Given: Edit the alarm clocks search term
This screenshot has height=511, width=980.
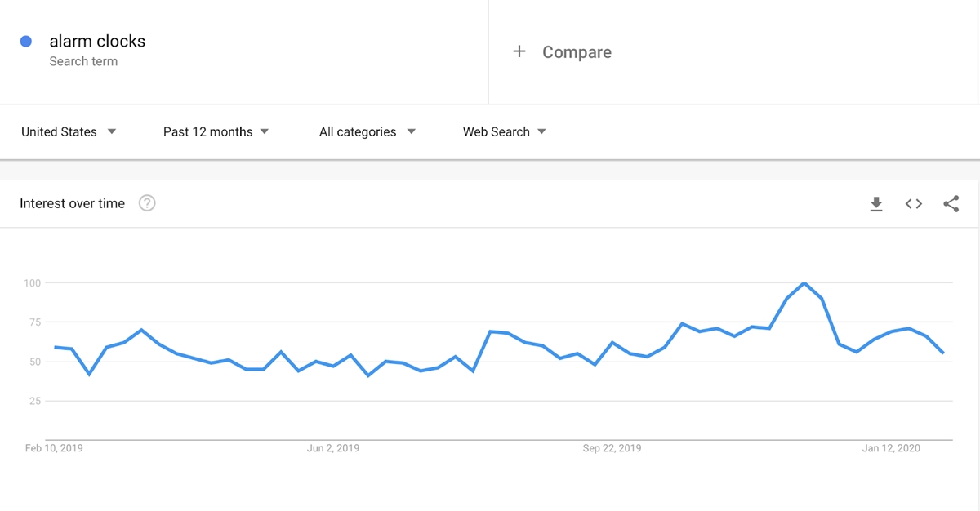Looking at the screenshot, I should pos(97,41).
